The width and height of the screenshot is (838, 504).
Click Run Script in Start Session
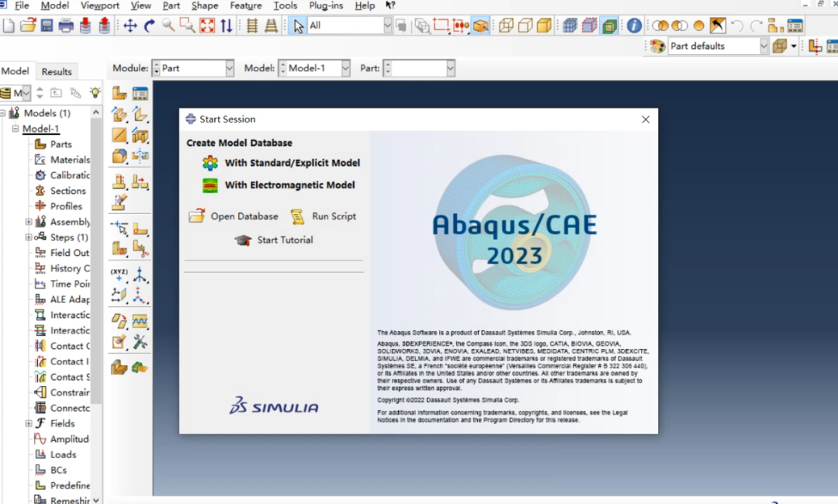point(324,216)
